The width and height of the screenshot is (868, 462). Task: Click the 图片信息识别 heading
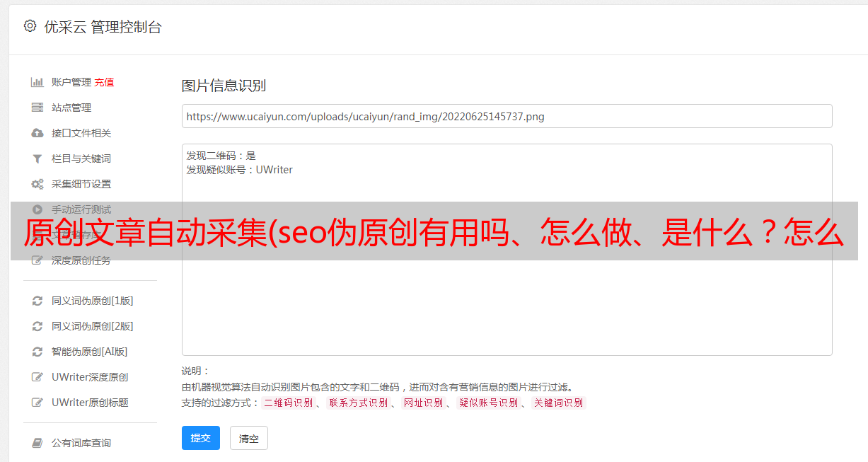tap(224, 86)
